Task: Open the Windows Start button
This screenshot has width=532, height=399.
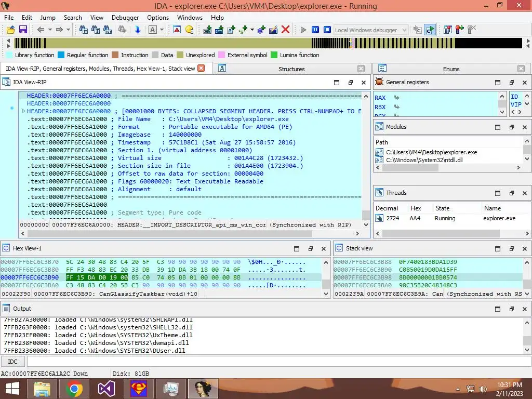Action: 12,389
